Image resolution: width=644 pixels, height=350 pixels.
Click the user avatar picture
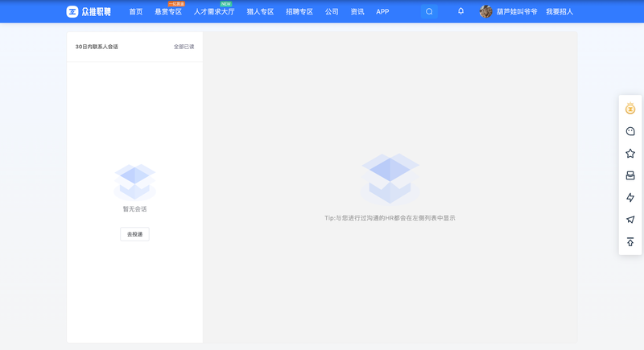pyautogui.click(x=486, y=11)
